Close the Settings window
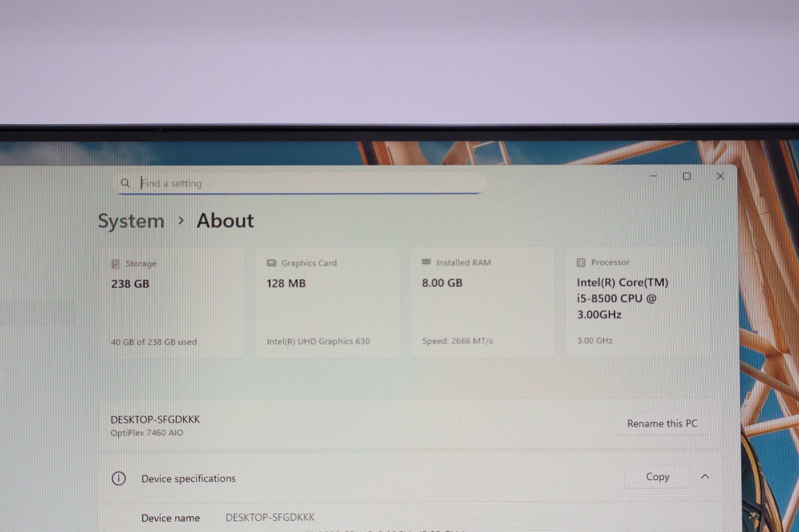Viewport: 799px width, 532px height. point(720,176)
